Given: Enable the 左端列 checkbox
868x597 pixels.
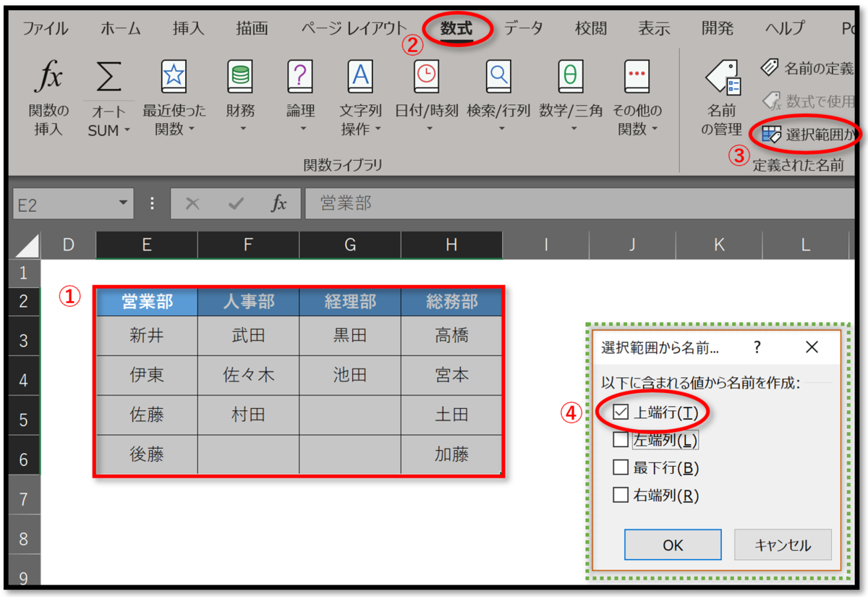Looking at the screenshot, I should [620, 440].
